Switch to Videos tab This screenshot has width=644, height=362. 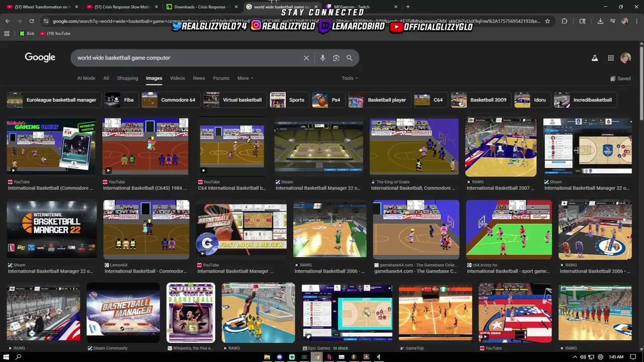[x=177, y=78]
